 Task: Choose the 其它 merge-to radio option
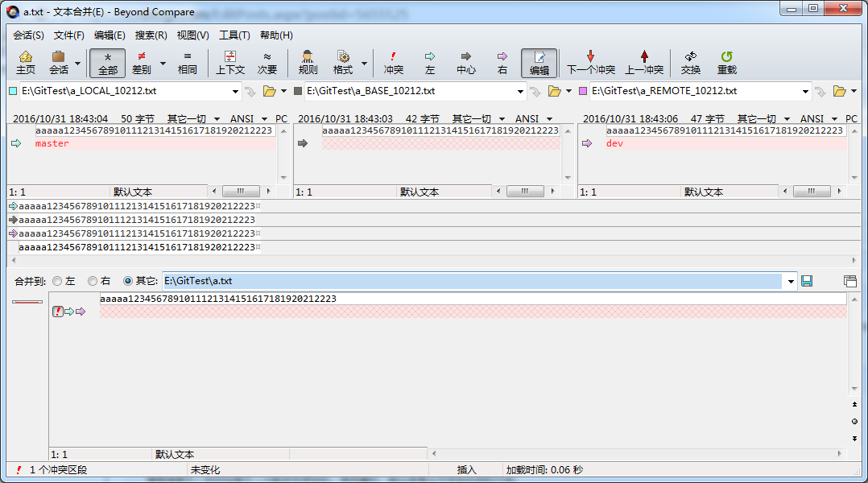[128, 281]
